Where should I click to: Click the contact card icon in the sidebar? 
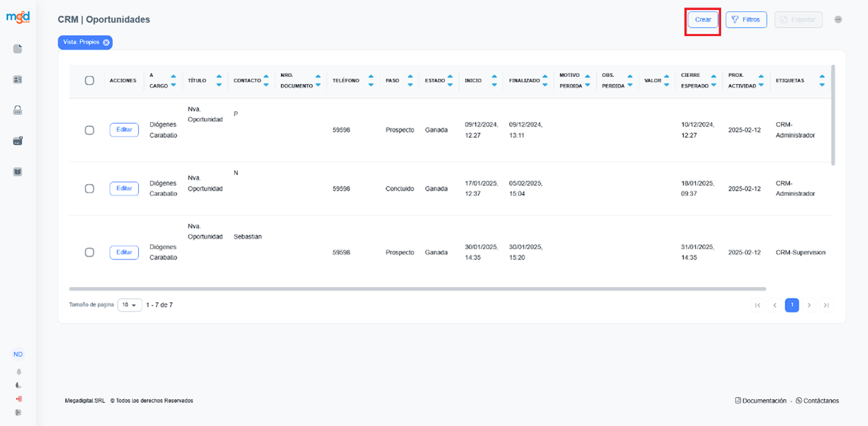[18, 80]
